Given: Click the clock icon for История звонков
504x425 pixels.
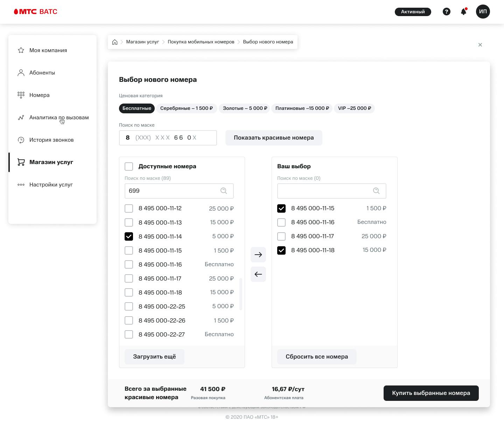Looking at the screenshot, I should 21,140.
